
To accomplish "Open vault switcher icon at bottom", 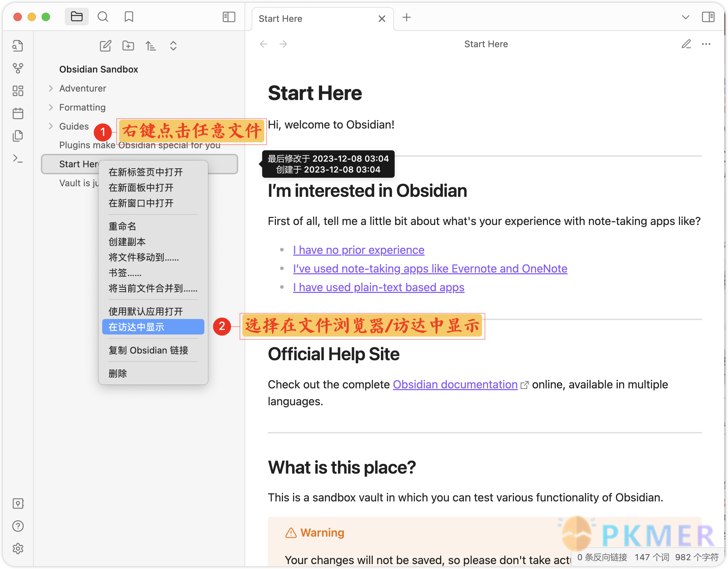I will tap(18, 504).
